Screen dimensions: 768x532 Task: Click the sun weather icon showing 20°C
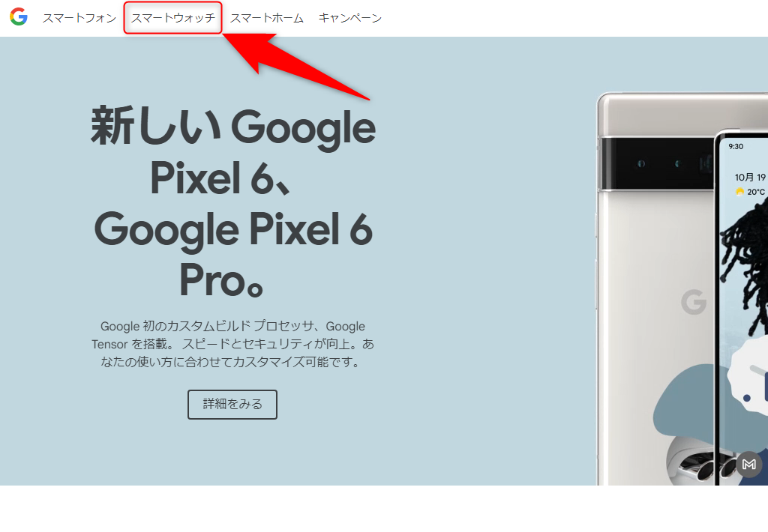click(739, 192)
